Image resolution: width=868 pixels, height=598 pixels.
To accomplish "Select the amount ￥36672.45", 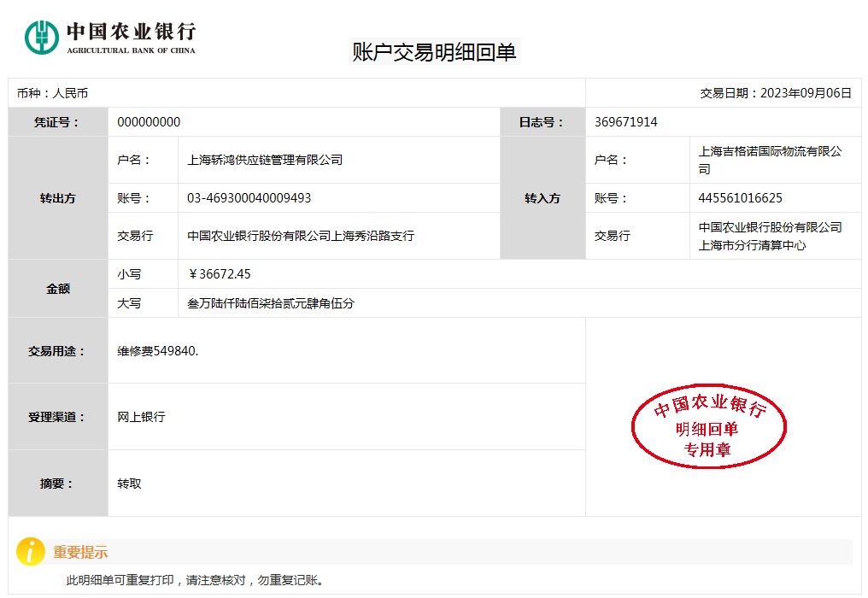I will click(220, 274).
